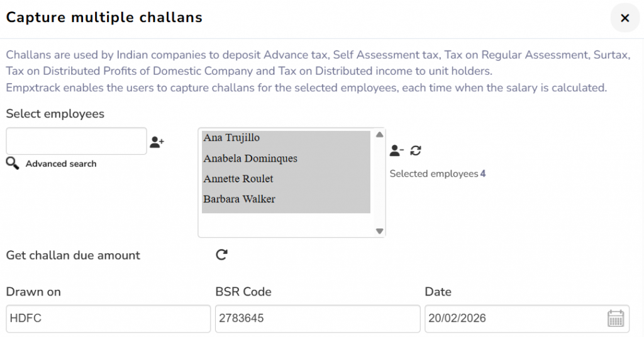Image resolution: width=644 pixels, height=337 pixels.
Task: Open the Advanced search link
Action: pyautogui.click(x=61, y=164)
